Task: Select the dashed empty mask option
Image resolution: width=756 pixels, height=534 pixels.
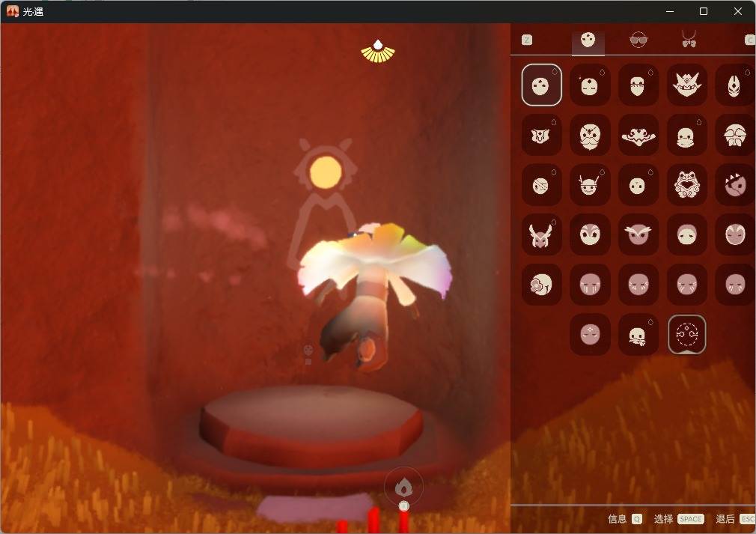Action: click(686, 334)
